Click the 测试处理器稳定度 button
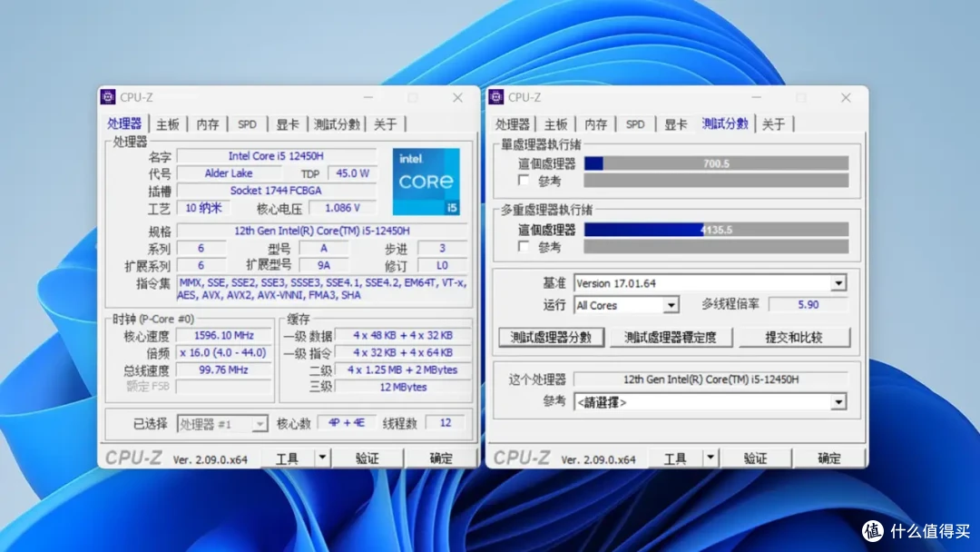980x552 pixels. point(671,337)
